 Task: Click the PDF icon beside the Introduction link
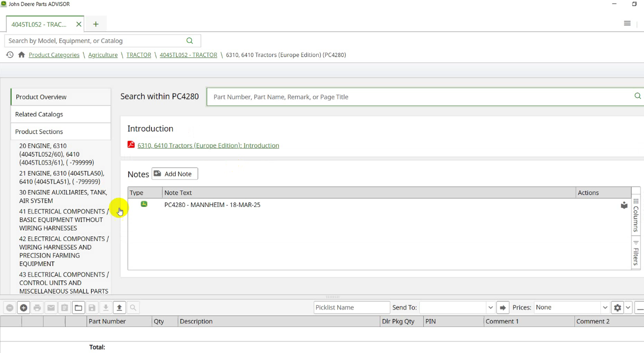pos(131,145)
